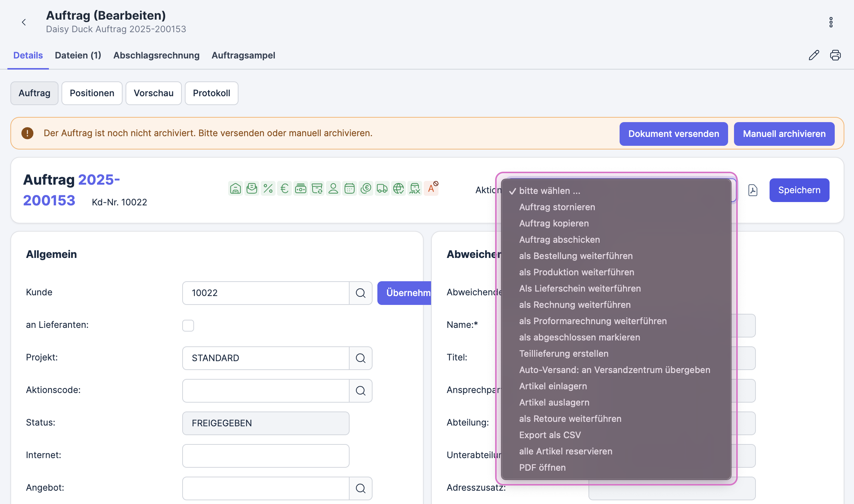Screen dimensions: 854x504
Task: Click the printer icon
Action: [x=835, y=55]
